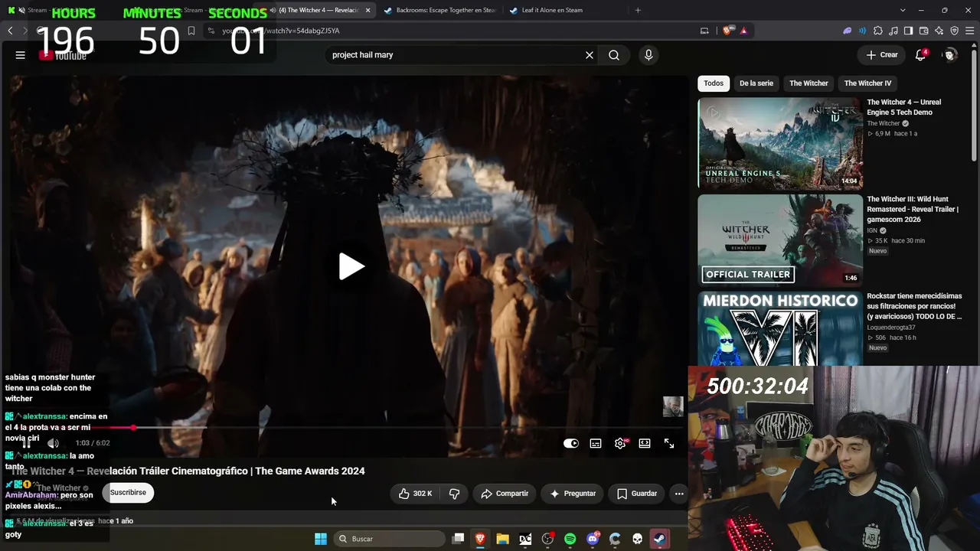
Task: Open the YouTube guide hamburger menu
Action: (21, 55)
